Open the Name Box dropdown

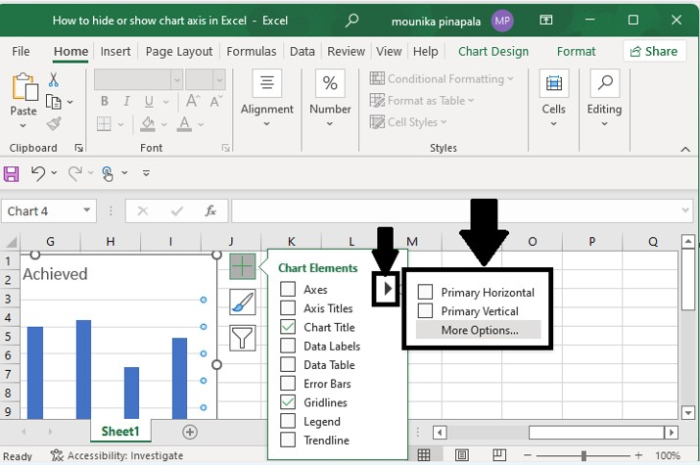87,210
